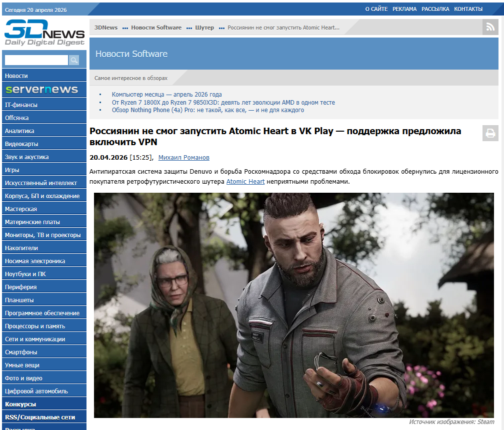Open the Atomic Heart game link

point(244,181)
